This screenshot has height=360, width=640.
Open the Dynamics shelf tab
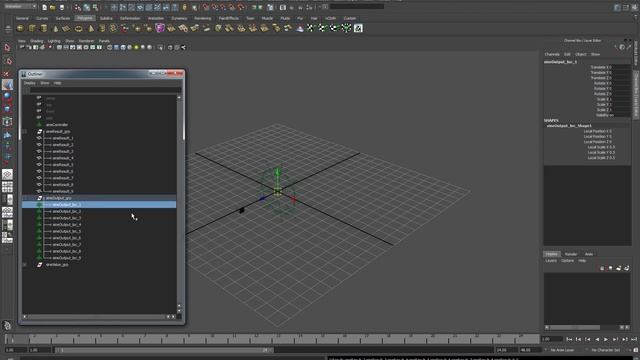pyautogui.click(x=179, y=18)
